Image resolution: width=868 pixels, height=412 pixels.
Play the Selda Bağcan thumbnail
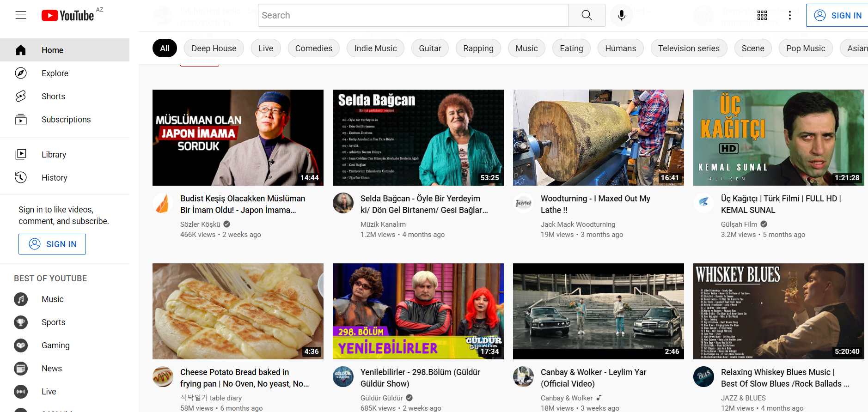coord(418,138)
